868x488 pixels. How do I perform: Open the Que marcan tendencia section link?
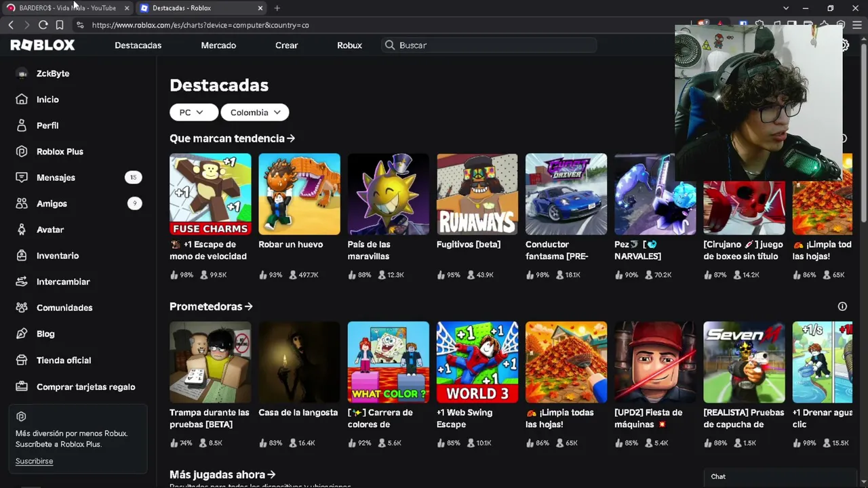tap(232, 138)
